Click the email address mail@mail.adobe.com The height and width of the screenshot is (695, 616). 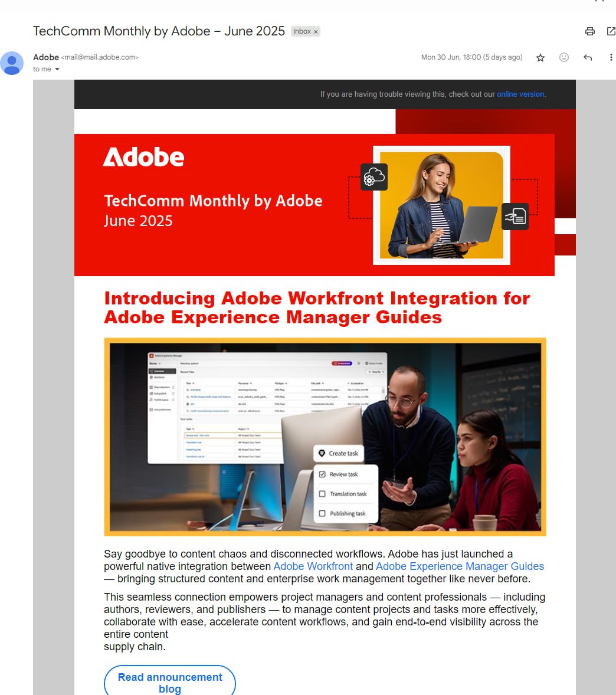(x=100, y=57)
